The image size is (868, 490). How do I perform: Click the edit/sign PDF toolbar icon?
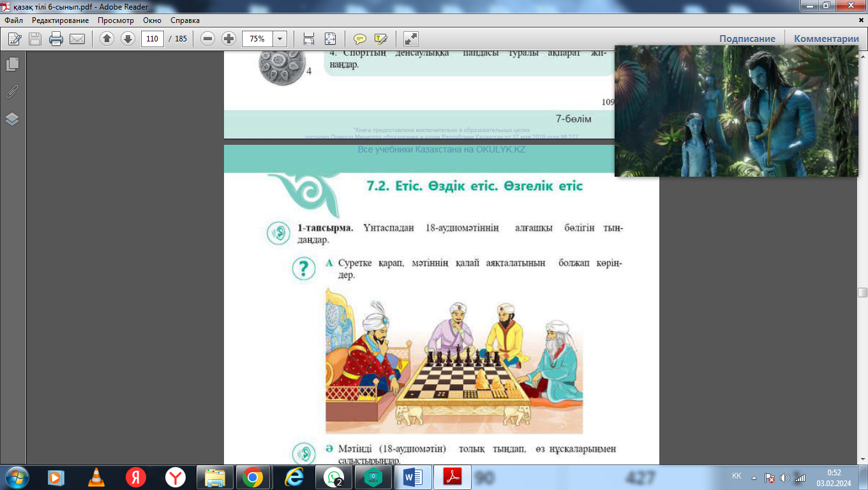(x=14, y=39)
